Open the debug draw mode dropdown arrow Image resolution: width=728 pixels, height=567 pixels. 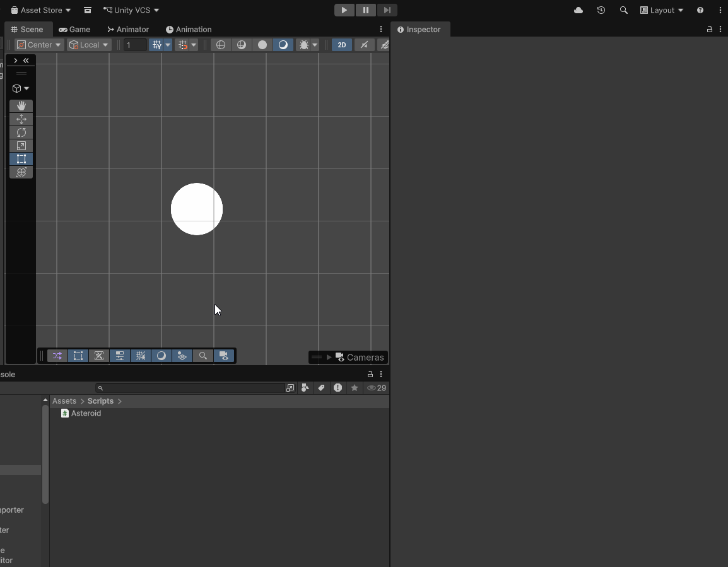click(315, 45)
